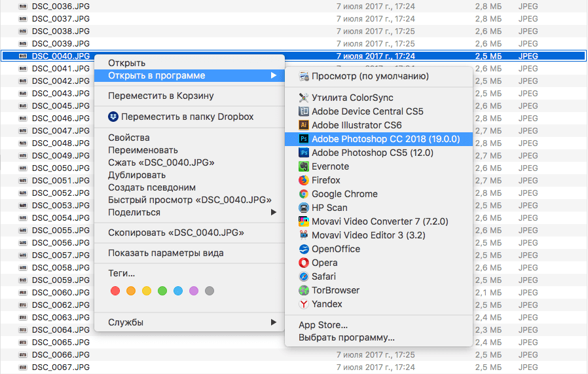Viewport: 588px width, 374px height.
Task: Click the Adobe Illustrator CS6 icon
Action: click(x=304, y=125)
